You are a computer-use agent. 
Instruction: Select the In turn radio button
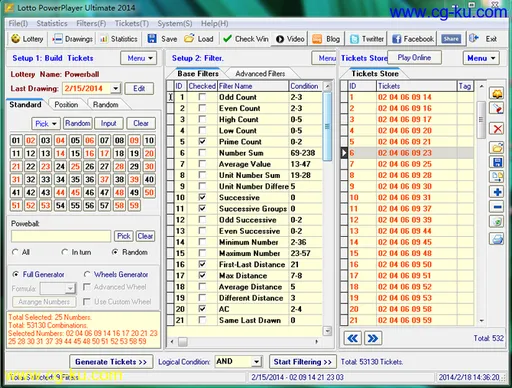click(x=65, y=252)
